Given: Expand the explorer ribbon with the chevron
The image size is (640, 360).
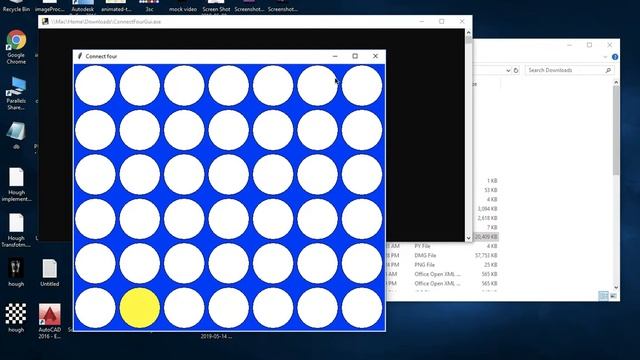Looking at the screenshot, I should point(605,57).
